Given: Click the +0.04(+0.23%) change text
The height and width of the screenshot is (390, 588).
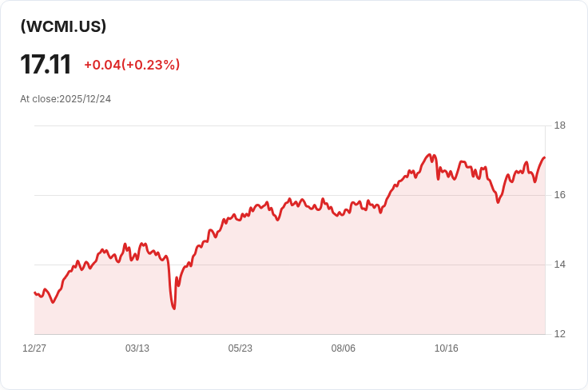Looking at the screenshot, I should click(132, 65).
